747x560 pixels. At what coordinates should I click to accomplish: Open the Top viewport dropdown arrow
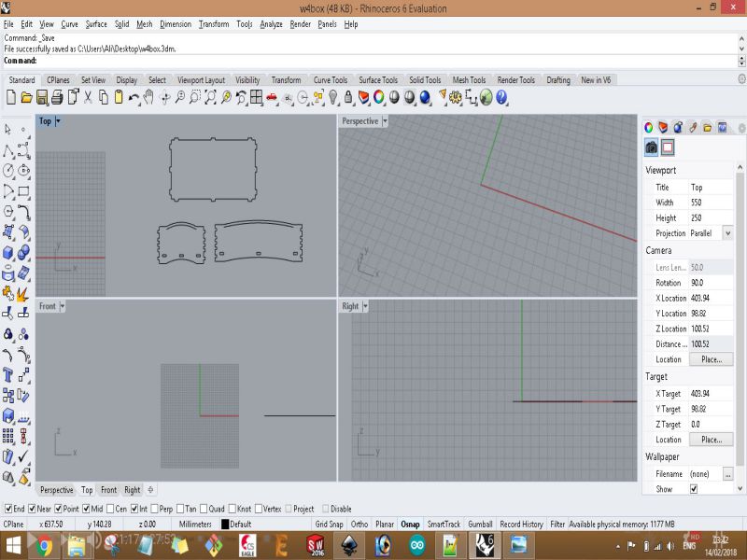[58, 121]
